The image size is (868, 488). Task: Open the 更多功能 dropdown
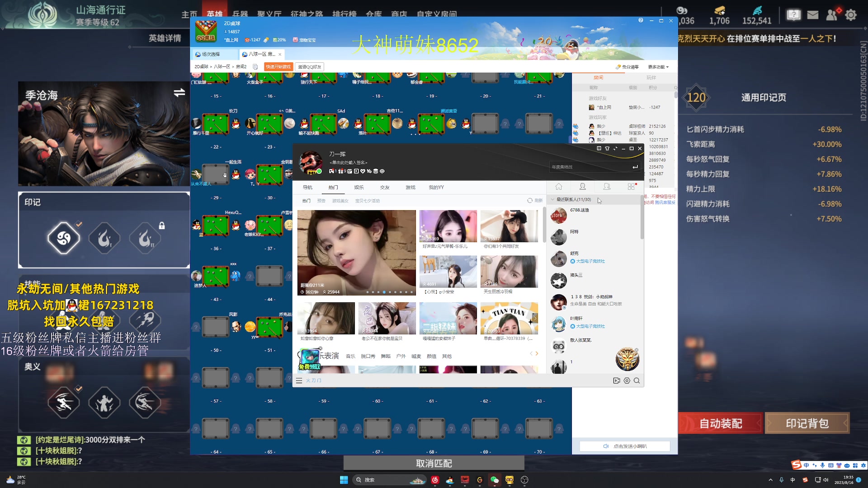click(x=658, y=67)
